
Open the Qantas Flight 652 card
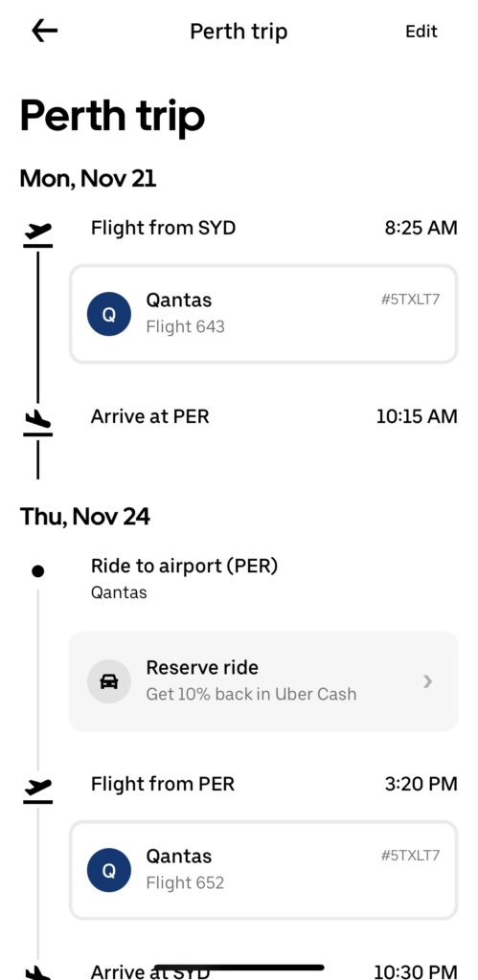click(263, 870)
